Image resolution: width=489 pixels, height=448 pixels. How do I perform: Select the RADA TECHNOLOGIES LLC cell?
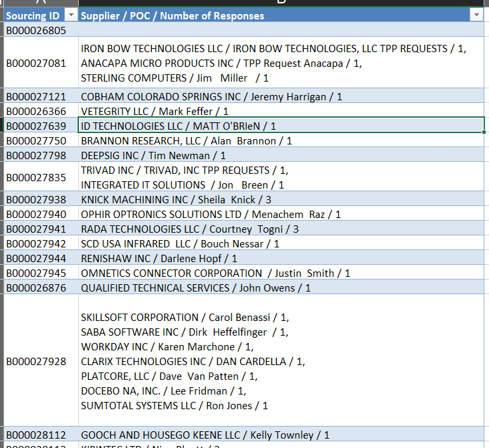point(281,228)
